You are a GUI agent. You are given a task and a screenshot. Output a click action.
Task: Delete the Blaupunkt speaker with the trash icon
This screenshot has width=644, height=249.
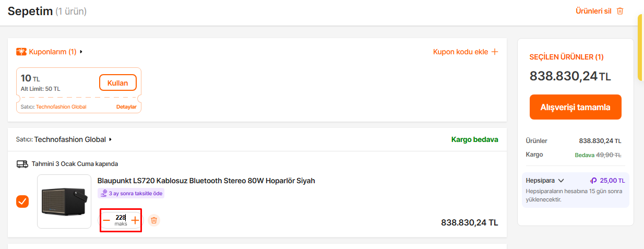(x=154, y=220)
